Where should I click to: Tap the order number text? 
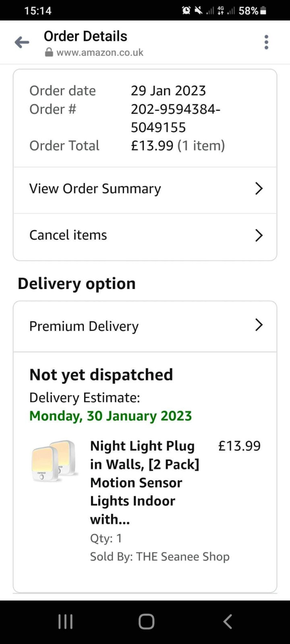pos(175,118)
